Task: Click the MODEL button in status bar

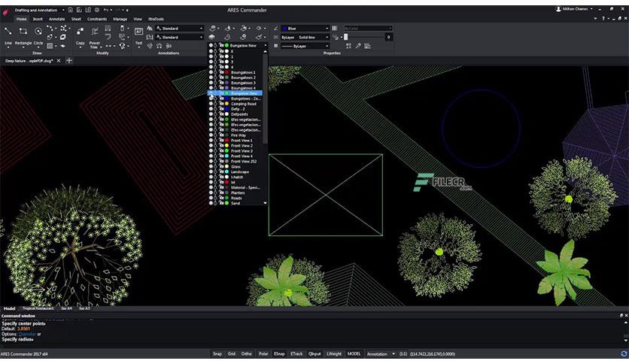Action: [354, 353]
